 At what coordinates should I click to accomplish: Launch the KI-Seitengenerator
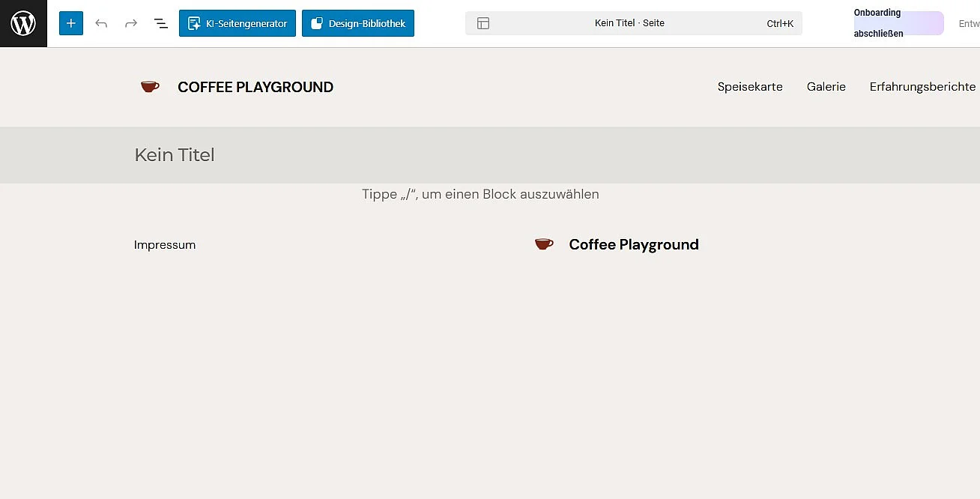[x=238, y=23]
